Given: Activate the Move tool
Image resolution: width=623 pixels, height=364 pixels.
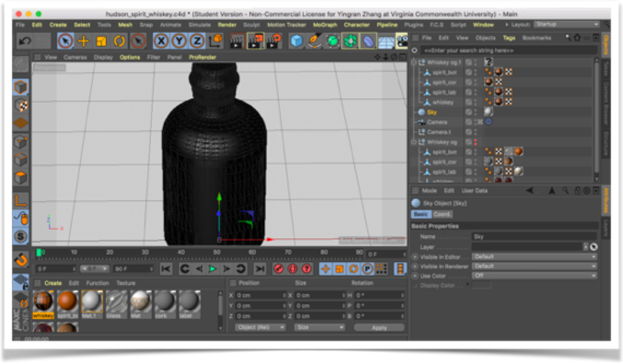Looking at the screenshot, I should [83, 41].
